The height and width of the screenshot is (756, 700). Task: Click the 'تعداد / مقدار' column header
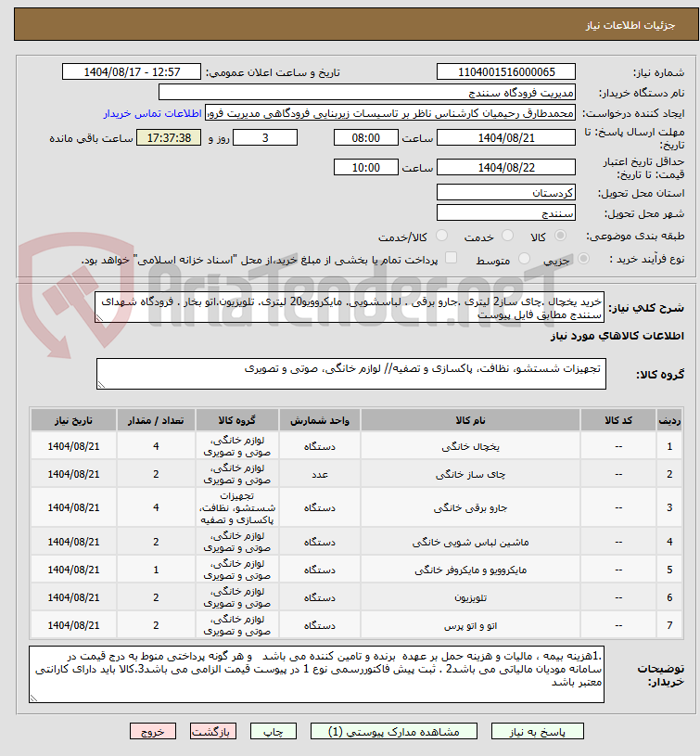click(x=156, y=420)
